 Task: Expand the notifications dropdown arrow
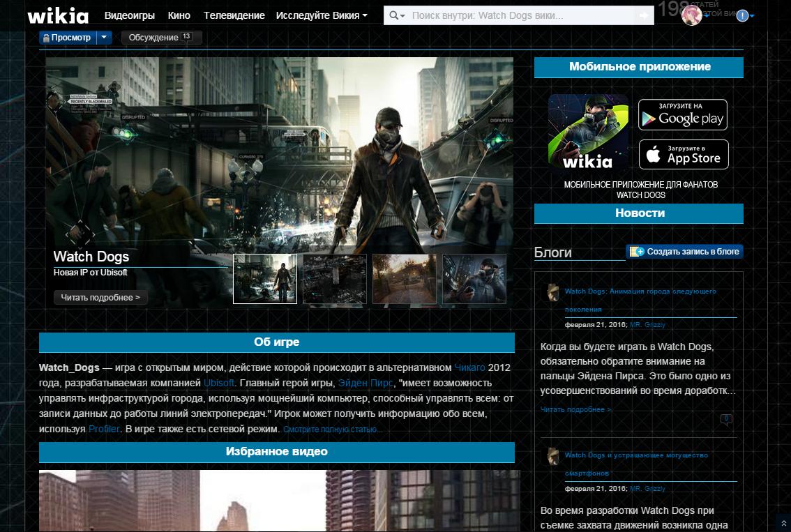click(752, 16)
